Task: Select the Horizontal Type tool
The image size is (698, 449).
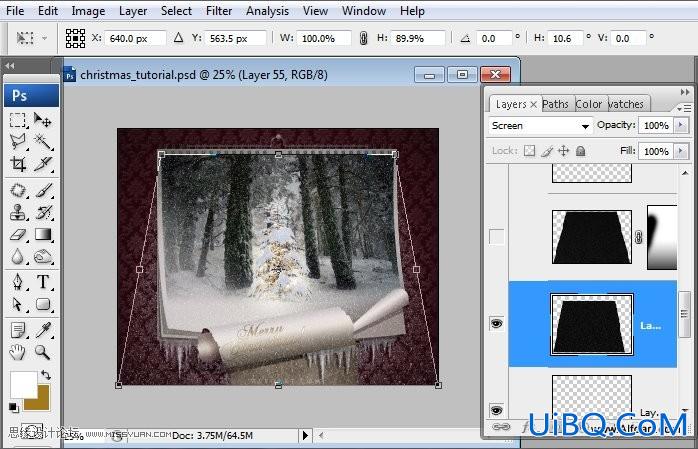Action: [43, 282]
